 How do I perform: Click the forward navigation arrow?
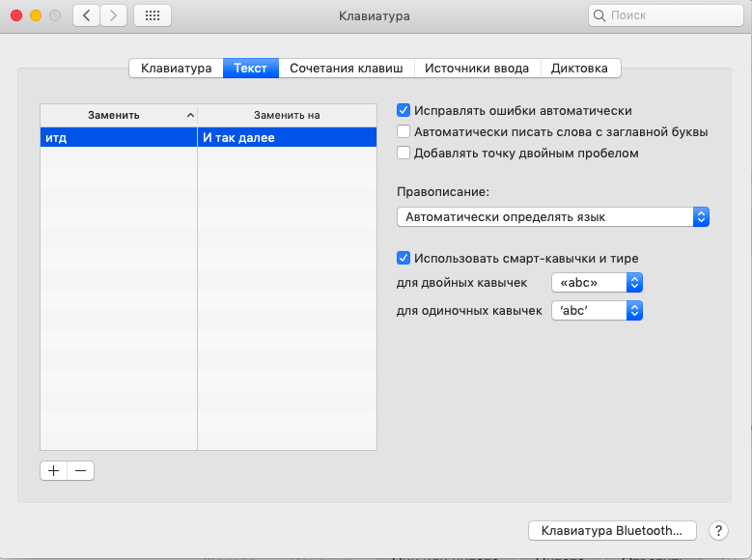click(x=114, y=15)
